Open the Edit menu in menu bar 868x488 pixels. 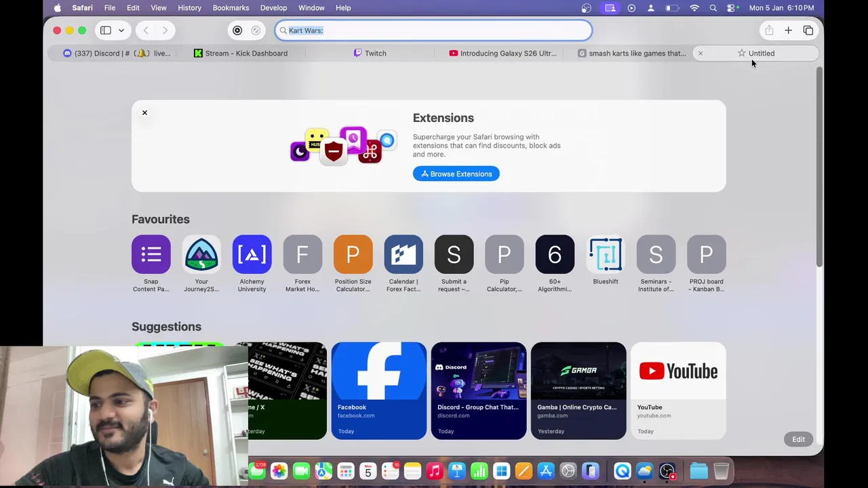[x=133, y=7]
